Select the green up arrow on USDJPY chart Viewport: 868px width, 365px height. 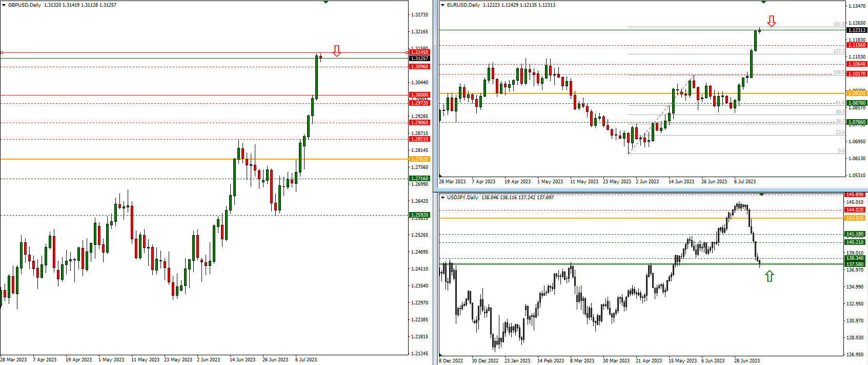point(769,276)
